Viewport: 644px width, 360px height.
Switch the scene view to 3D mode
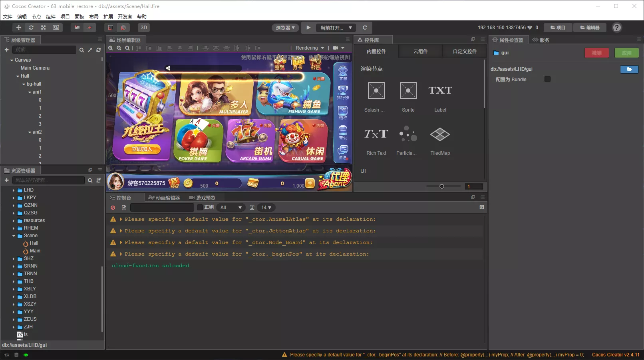pos(143,28)
